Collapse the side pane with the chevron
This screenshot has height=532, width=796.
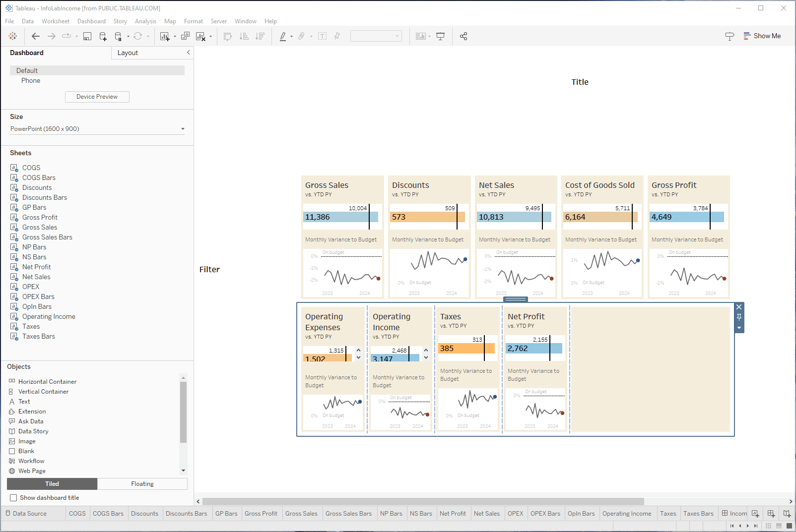click(x=189, y=53)
